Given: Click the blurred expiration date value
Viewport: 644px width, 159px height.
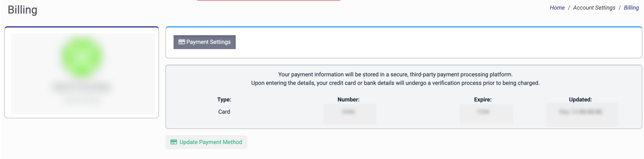Looking at the screenshot, I should click(483, 112).
